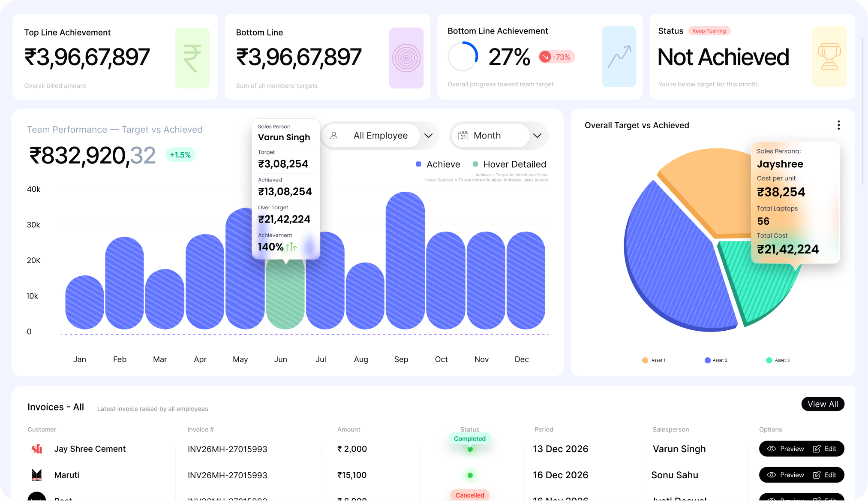Select the August bar in chart

(365, 296)
